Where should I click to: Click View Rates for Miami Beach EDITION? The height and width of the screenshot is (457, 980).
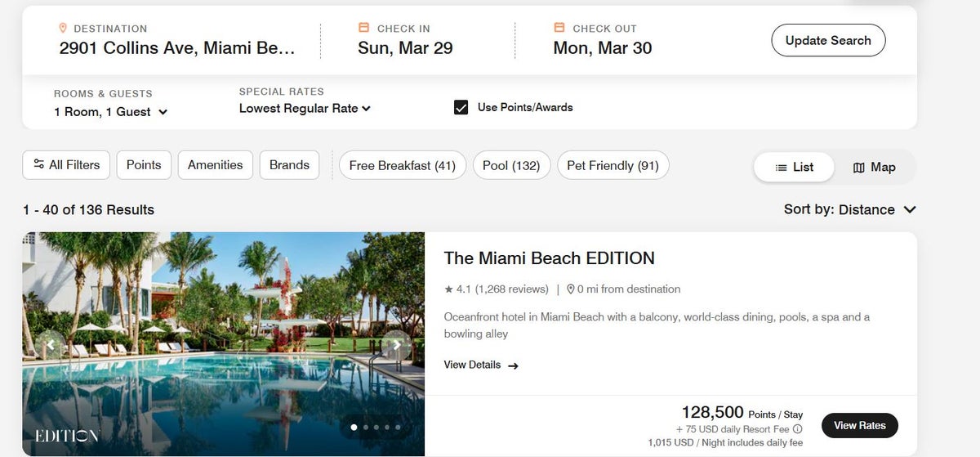(x=859, y=425)
